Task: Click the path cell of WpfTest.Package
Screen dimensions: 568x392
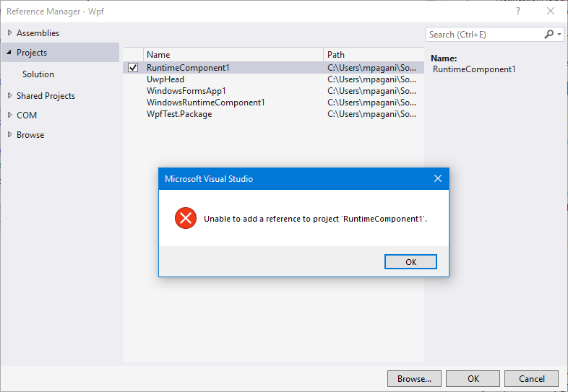Action: pos(371,114)
